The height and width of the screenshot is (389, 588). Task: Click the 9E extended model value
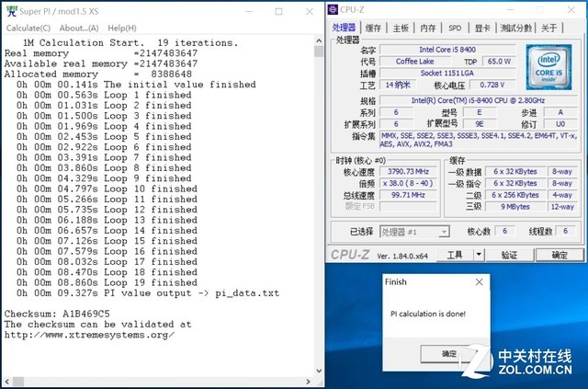click(x=480, y=124)
